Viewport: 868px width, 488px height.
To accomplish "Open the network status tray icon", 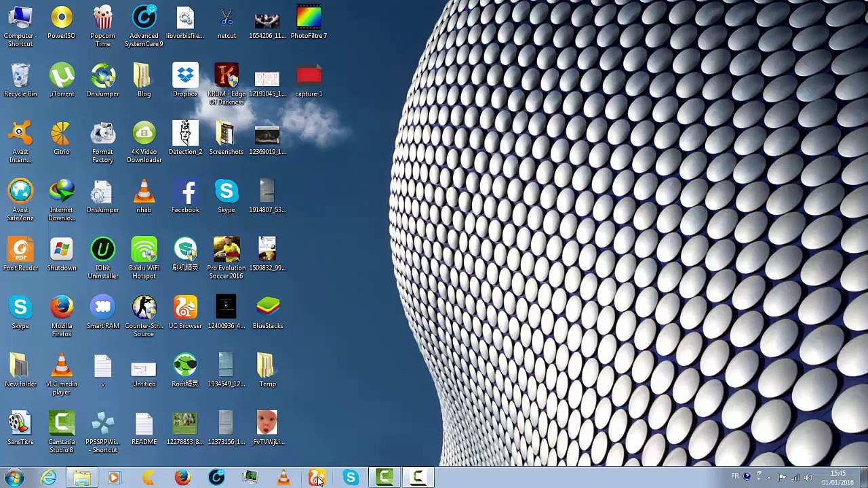I will pos(795,478).
